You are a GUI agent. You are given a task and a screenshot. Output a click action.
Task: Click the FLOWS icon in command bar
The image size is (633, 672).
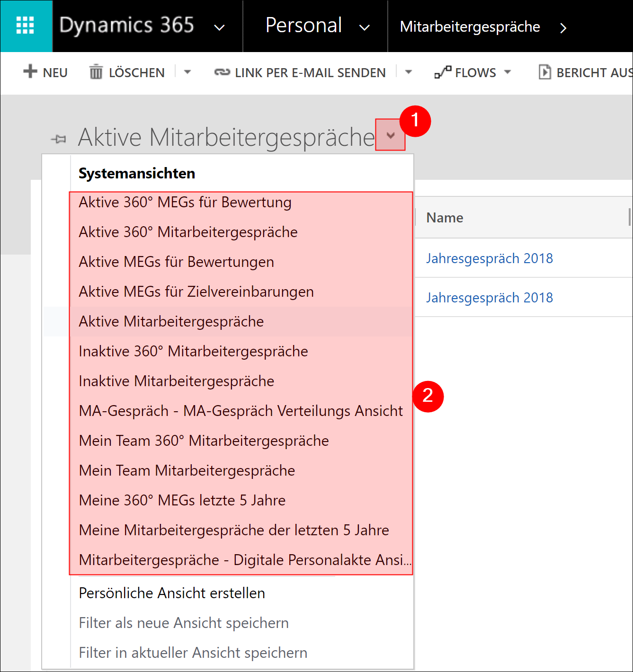pos(443,72)
